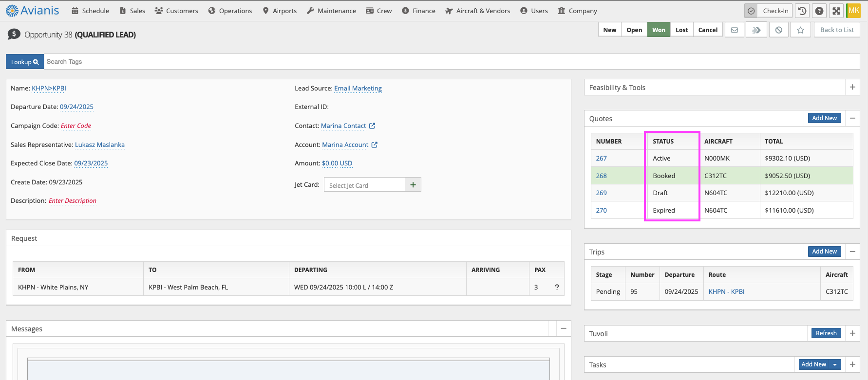Open the help question mark icon
868x380 pixels.
click(x=819, y=11)
